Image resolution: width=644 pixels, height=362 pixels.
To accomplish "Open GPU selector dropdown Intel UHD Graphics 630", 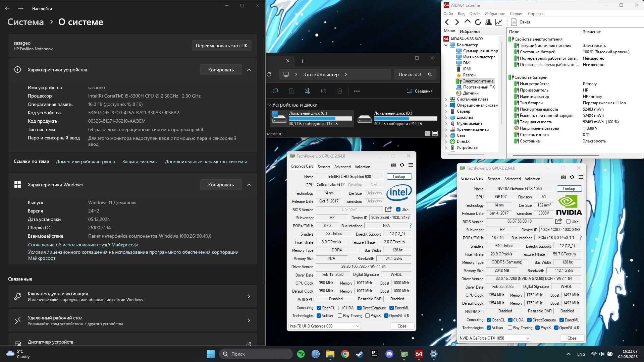I will (x=324, y=326).
